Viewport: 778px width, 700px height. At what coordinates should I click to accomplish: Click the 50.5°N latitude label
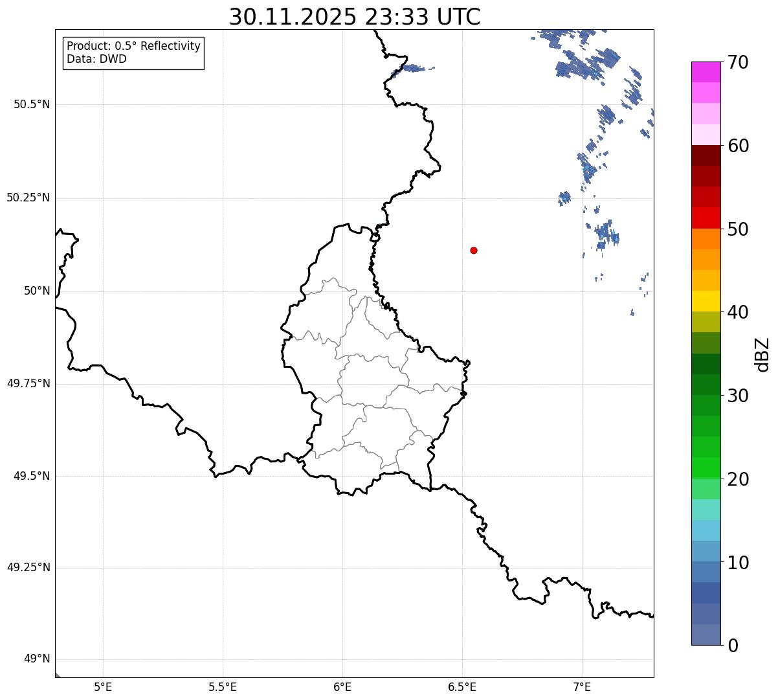[32, 104]
